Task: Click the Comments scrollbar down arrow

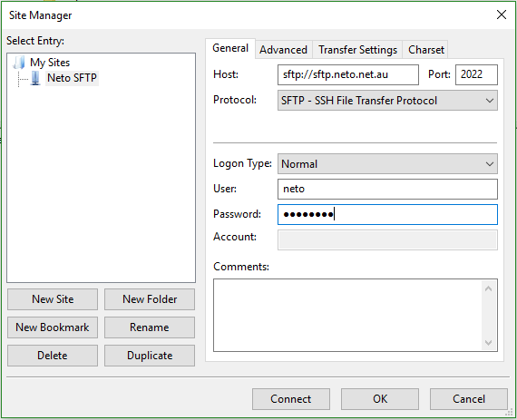Action: point(488,343)
